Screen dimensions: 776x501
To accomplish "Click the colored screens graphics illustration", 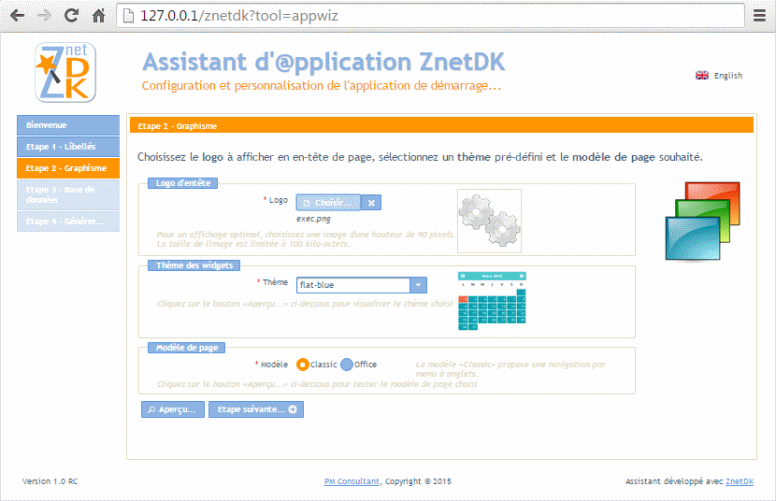I will point(703,221).
